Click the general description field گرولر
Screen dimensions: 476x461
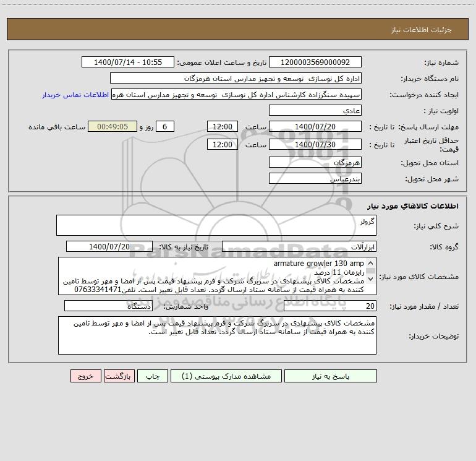point(216,225)
